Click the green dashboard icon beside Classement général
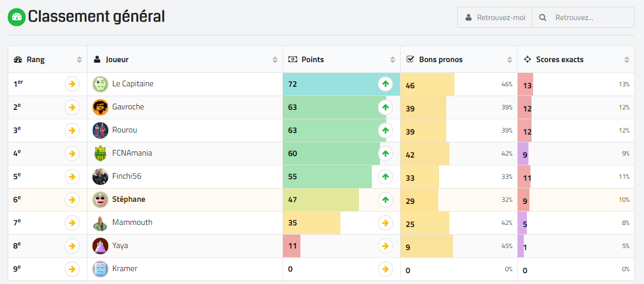The height and width of the screenshot is (284, 644). click(16, 17)
